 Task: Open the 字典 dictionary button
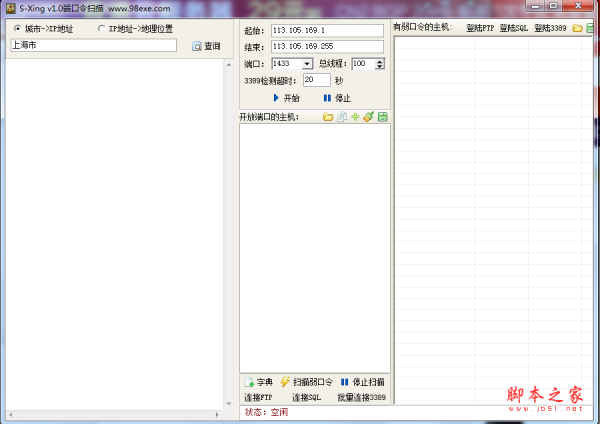tap(259, 382)
